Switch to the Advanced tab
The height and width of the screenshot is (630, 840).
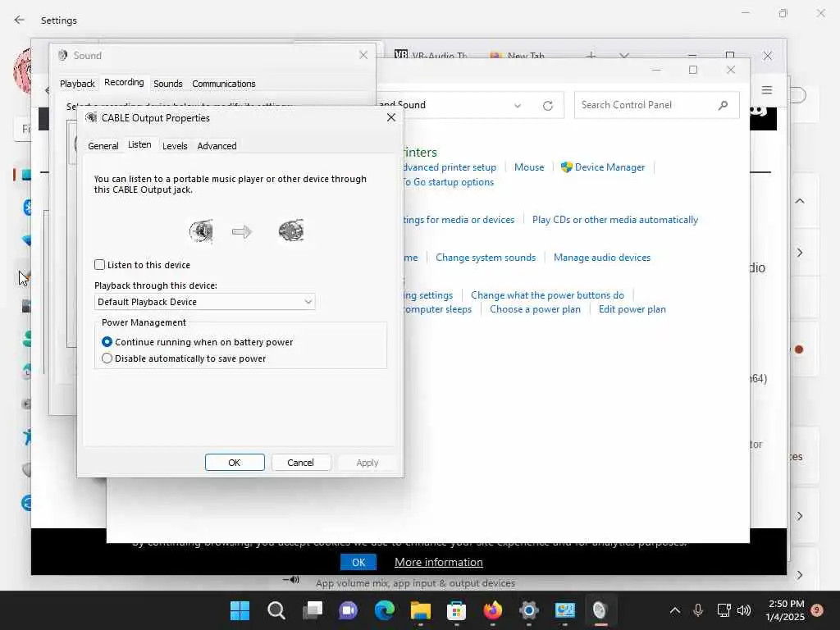point(217,146)
